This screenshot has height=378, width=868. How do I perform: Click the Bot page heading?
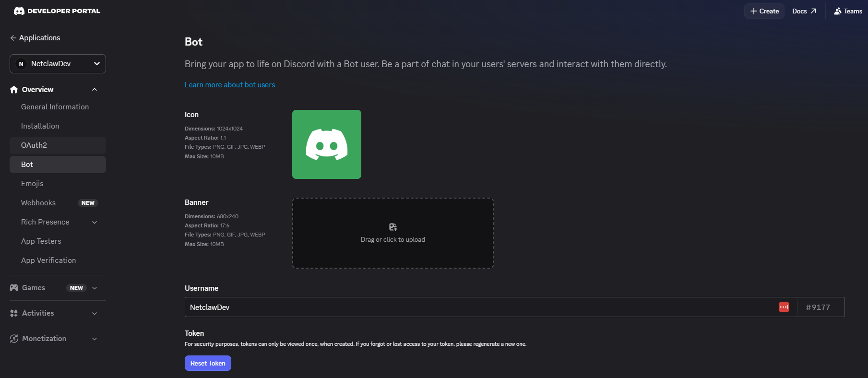pyautogui.click(x=193, y=42)
